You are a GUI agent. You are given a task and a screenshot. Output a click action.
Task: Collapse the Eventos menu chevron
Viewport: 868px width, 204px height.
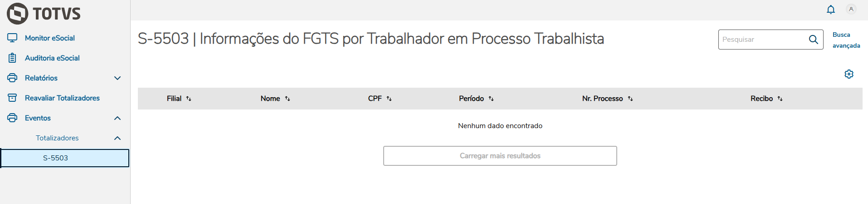pos(117,118)
